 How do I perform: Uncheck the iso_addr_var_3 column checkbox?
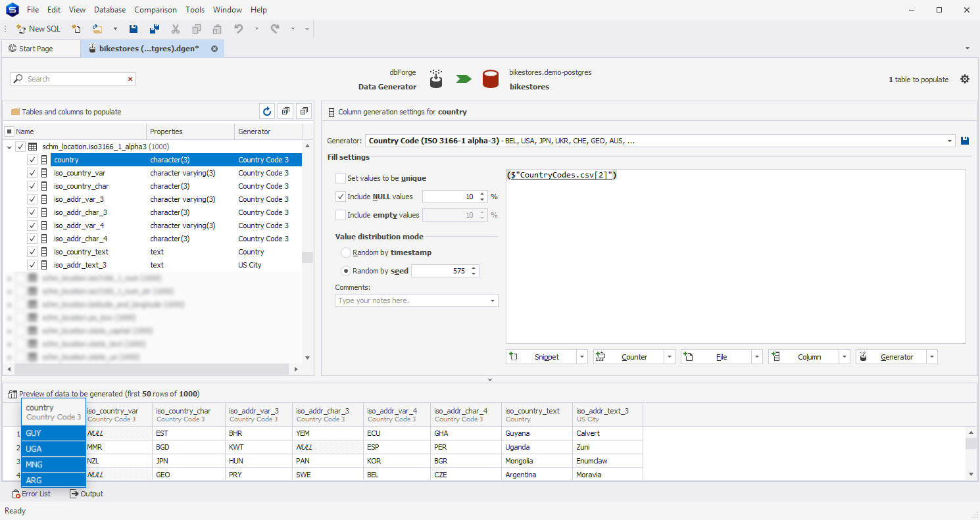tap(32, 199)
